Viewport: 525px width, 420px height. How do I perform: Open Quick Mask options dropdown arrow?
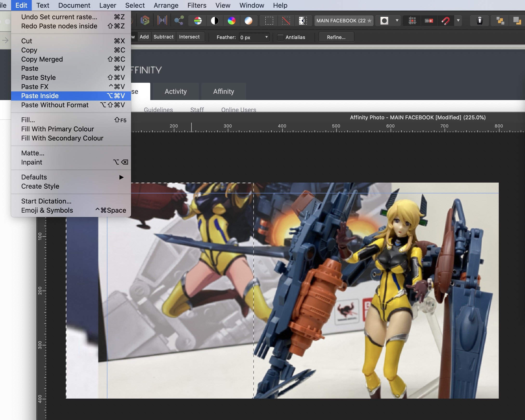pos(397,20)
